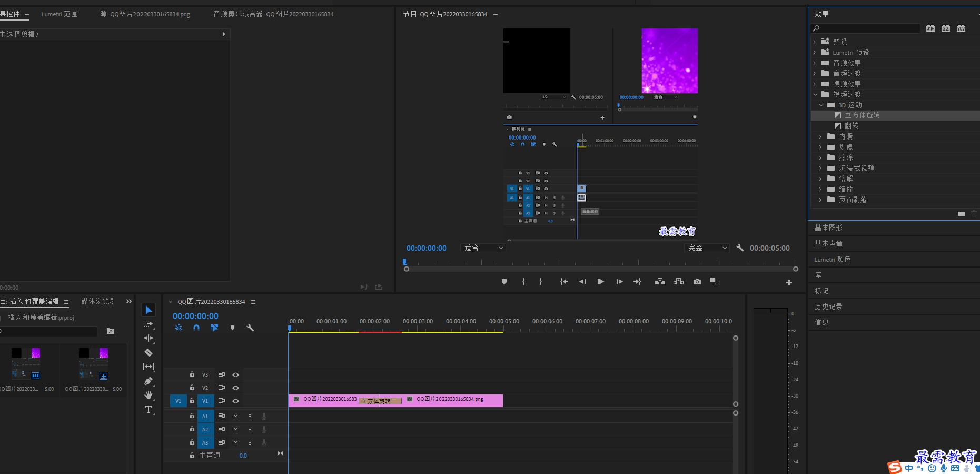This screenshot has width=980, height=474.
Task: Click the 立方体旋转 transition on timeline
Action: [380, 401]
